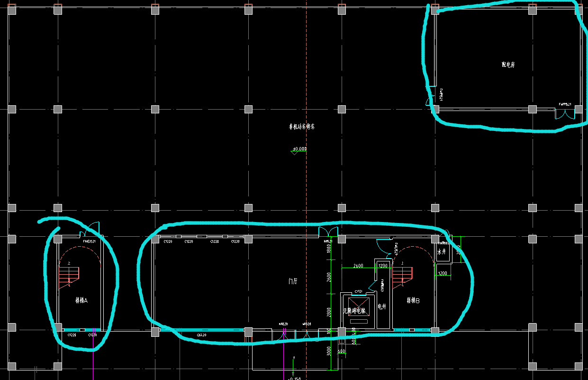Image resolution: width=588 pixels, height=380 pixels.
Task: Click the red stair symbol in 楼梯B
Action: point(402,277)
